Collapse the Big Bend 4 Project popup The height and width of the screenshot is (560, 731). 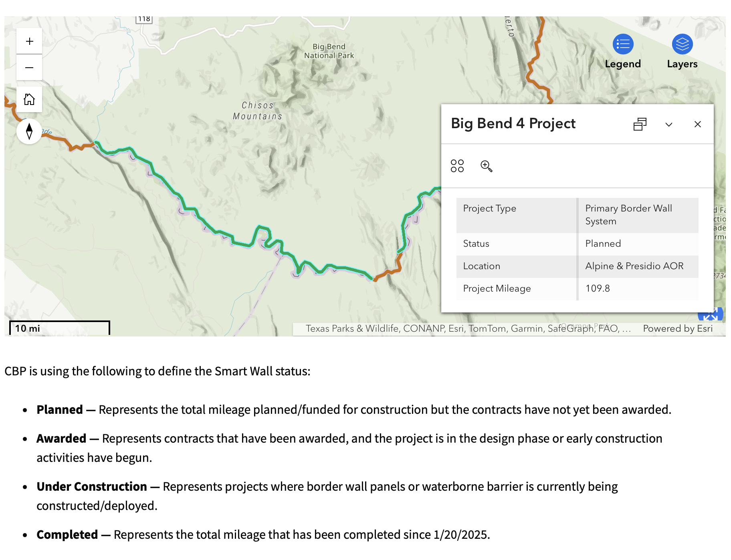[668, 124]
